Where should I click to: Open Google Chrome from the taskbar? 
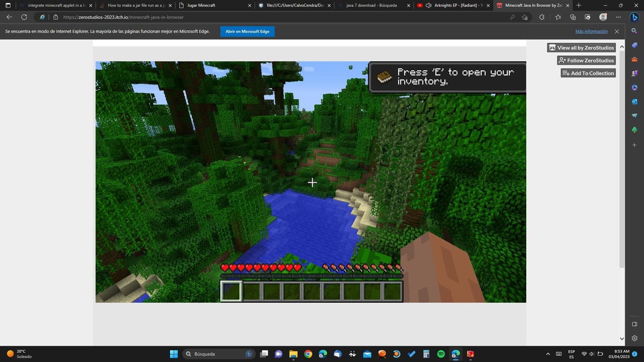(x=308, y=354)
